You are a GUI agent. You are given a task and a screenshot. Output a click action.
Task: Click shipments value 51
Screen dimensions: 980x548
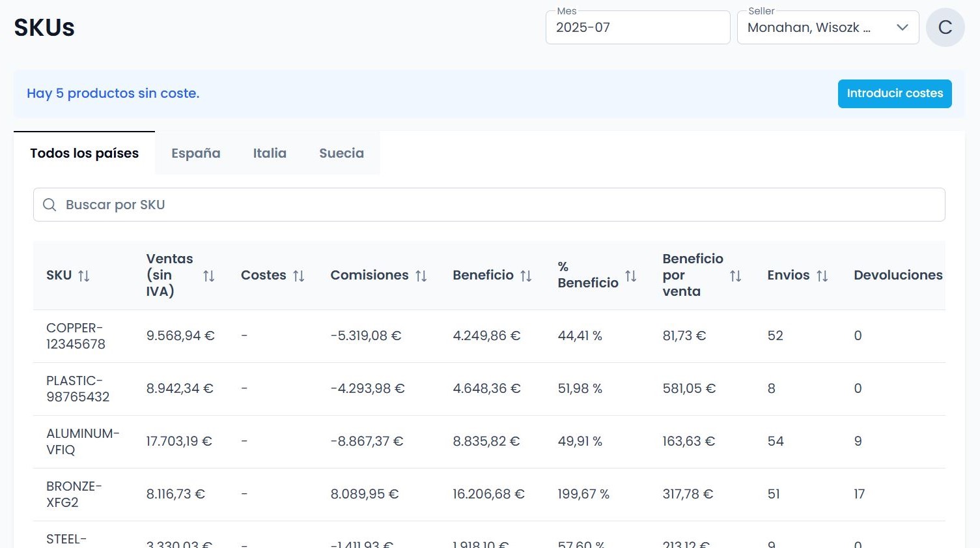[x=774, y=494]
